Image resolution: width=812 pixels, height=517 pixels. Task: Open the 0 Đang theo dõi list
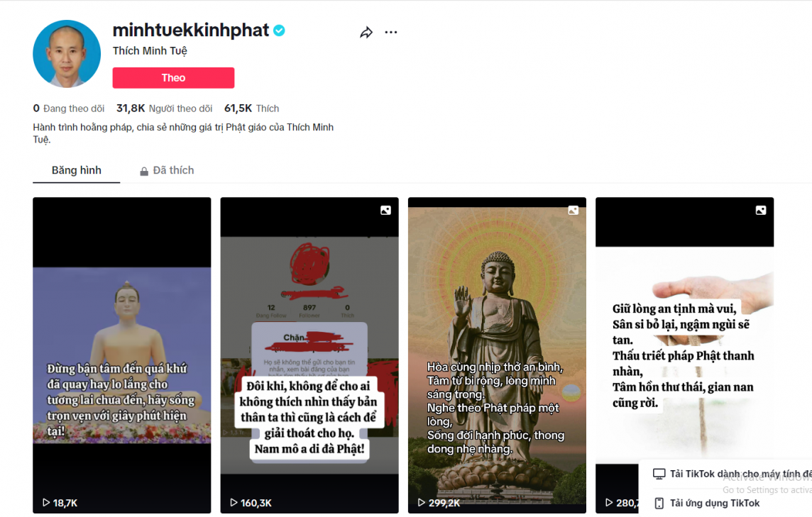(x=69, y=109)
